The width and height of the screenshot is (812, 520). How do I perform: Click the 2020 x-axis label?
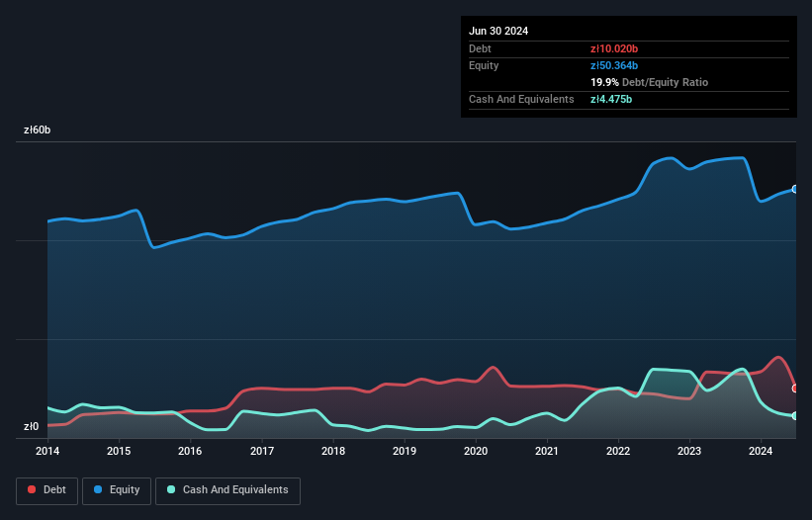click(x=476, y=451)
